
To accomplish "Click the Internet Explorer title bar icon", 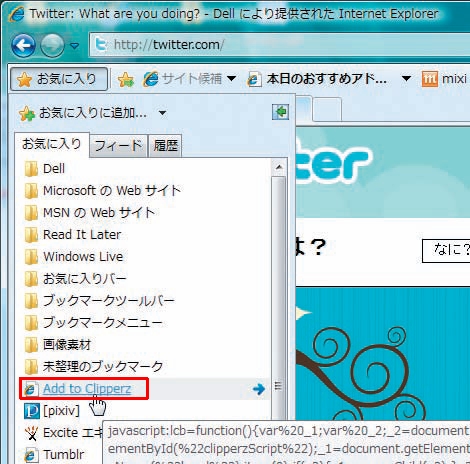I will pyautogui.click(x=17, y=14).
